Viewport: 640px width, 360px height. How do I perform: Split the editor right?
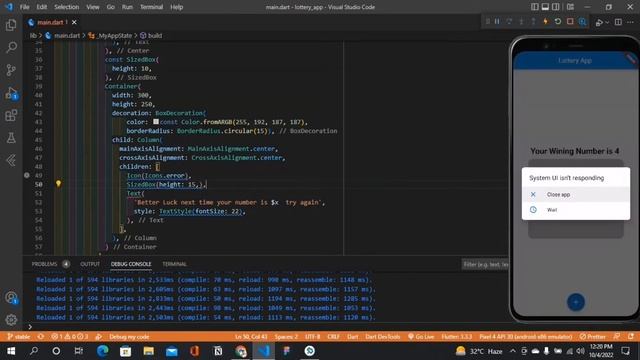(618, 22)
